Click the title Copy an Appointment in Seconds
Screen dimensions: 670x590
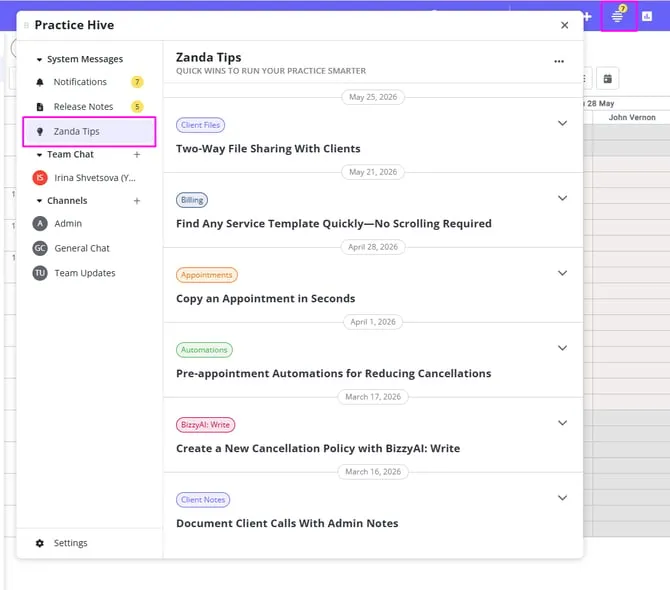[x=266, y=299]
